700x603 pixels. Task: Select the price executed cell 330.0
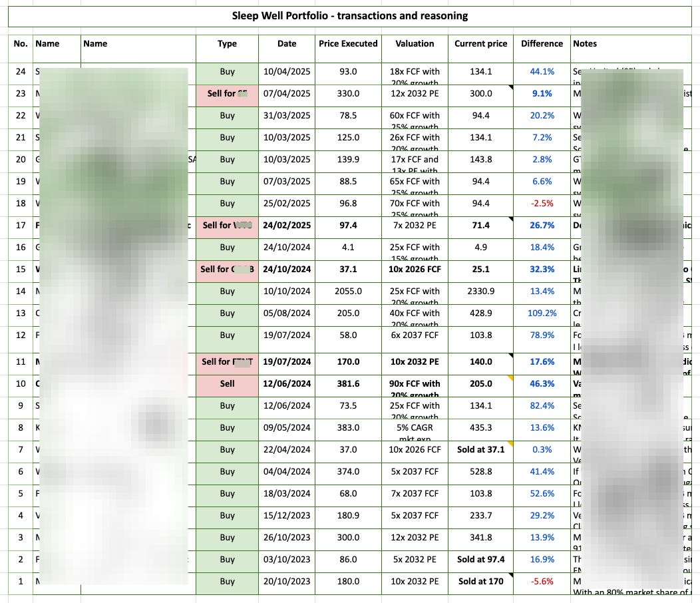point(348,96)
